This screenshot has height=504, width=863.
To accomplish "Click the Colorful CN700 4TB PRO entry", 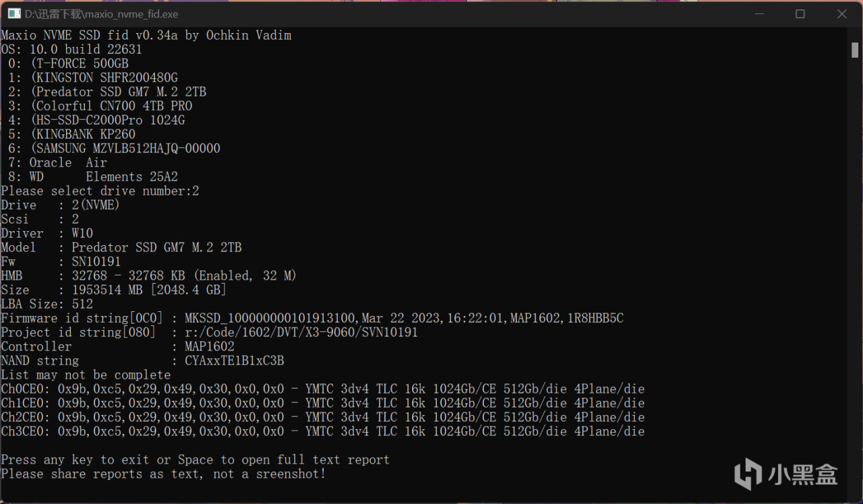I will (111, 106).
